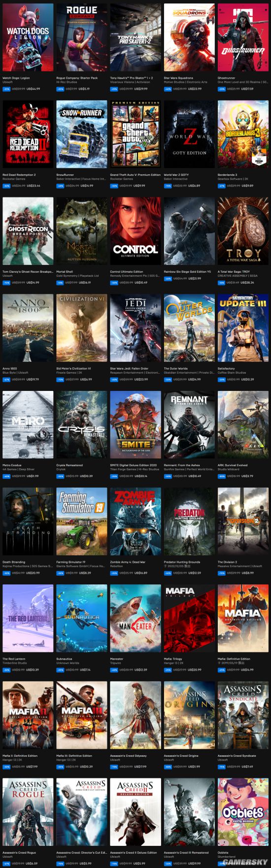Open the Metro Exodus cover
This screenshot has width=271, height=868.
pyautogui.click(x=28, y=425)
